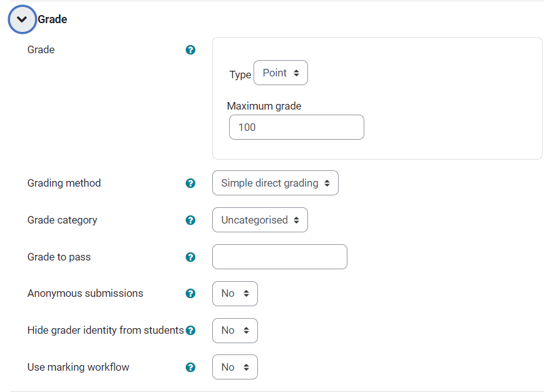Click the Grade section heading
This screenshot has height=392, width=544.
tap(53, 19)
